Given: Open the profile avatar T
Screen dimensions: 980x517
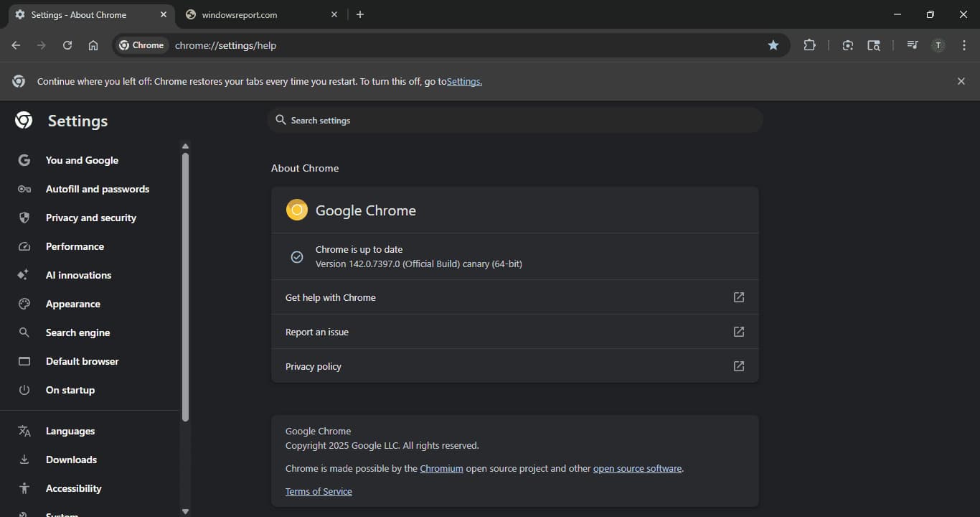Looking at the screenshot, I should pyautogui.click(x=938, y=45).
